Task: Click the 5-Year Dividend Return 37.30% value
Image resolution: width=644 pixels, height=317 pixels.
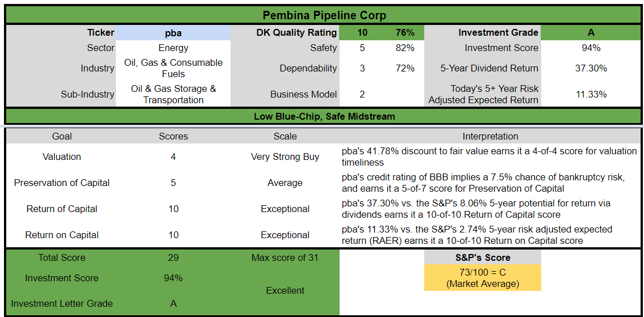Action: coord(591,68)
